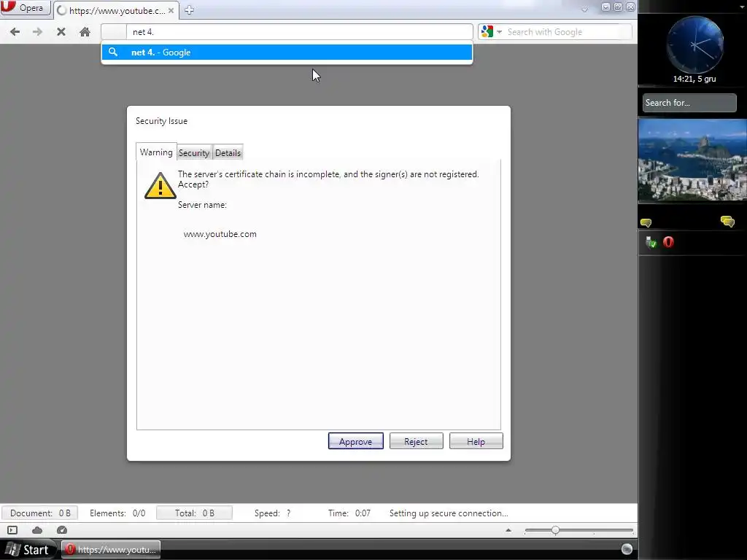The height and width of the screenshot is (560, 747).
Task: Open the sidebar dropdown arrow at top
Action: click(x=743, y=7)
